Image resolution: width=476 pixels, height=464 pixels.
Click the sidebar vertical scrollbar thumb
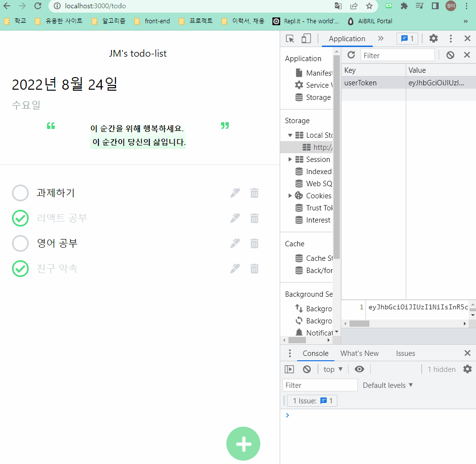[x=336, y=157]
